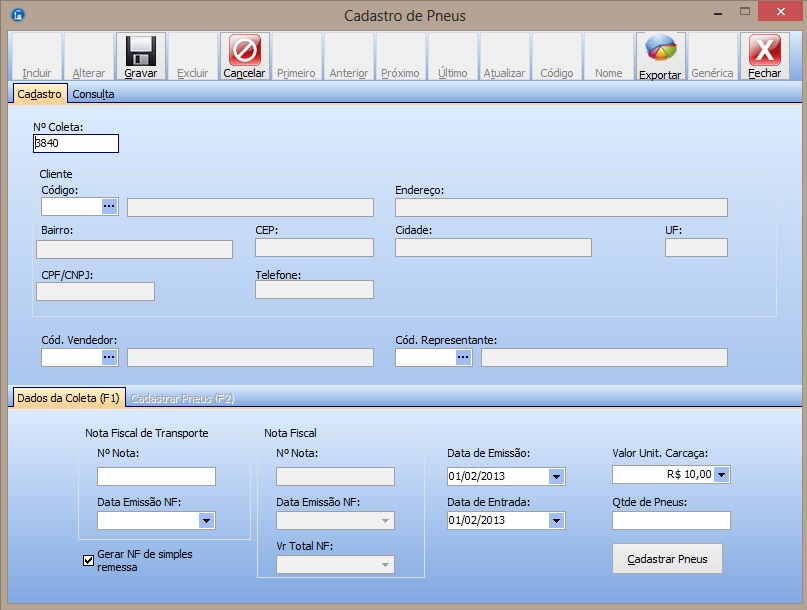Switch to the Consulta tab
The height and width of the screenshot is (610, 807).
coord(93,94)
